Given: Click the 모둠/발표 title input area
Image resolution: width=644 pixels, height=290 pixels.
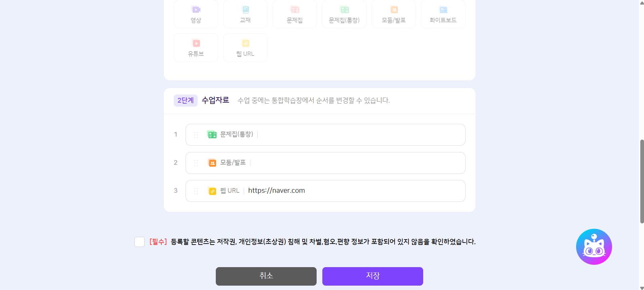Looking at the screenshot, I should (x=356, y=163).
